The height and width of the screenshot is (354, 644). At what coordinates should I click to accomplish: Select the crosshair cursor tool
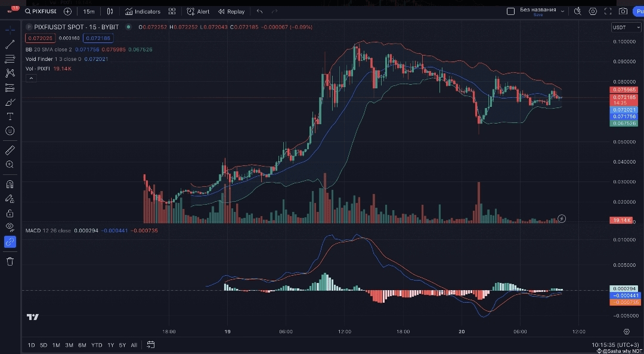10,30
